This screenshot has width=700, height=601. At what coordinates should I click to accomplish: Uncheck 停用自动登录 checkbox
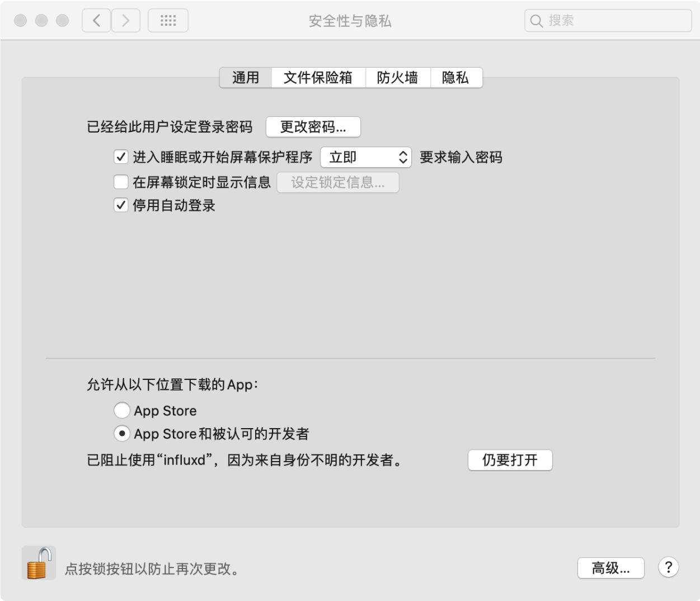pyautogui.click(x=121, y=205)
